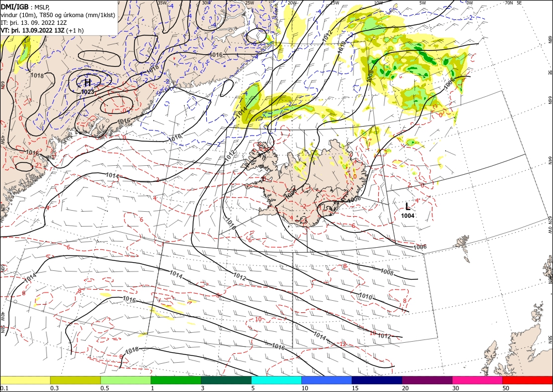
Task: Click the H high-pressure marker over Greenland
Action: click(x=87, y=83)
